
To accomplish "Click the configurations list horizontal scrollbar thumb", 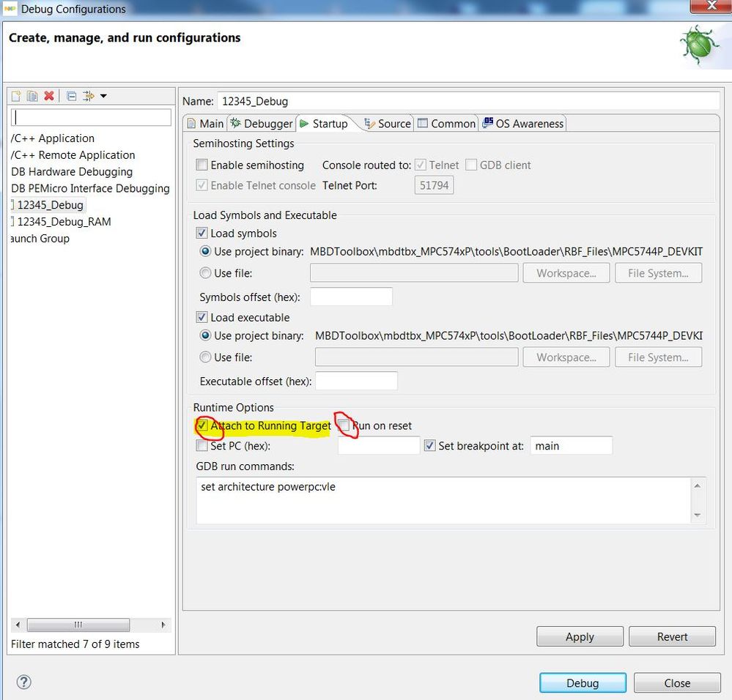I will tap(78, 625).
